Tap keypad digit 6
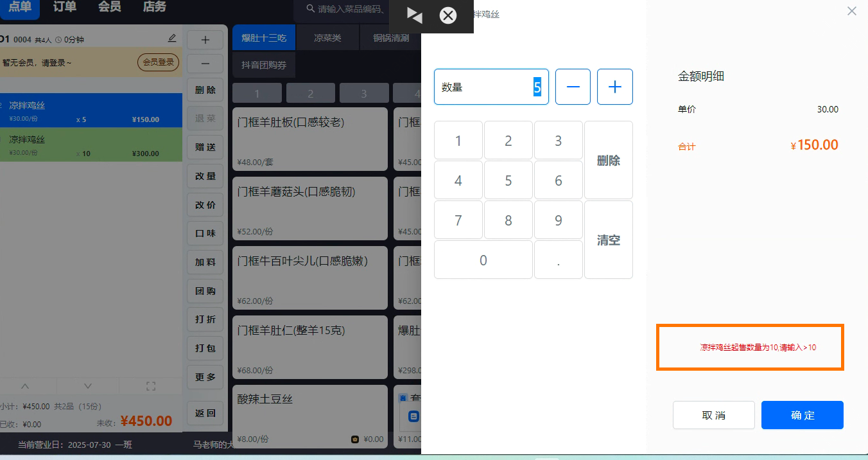 559,181
